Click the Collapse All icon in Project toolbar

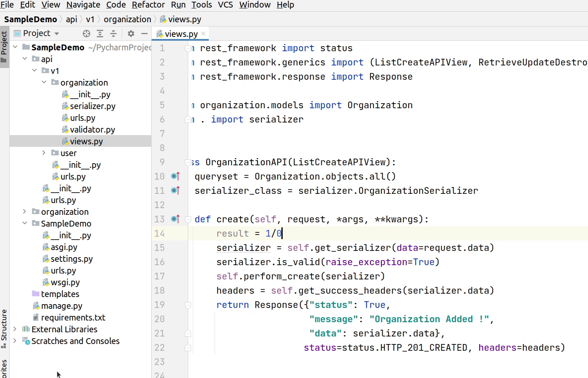(x=113, y=33)
